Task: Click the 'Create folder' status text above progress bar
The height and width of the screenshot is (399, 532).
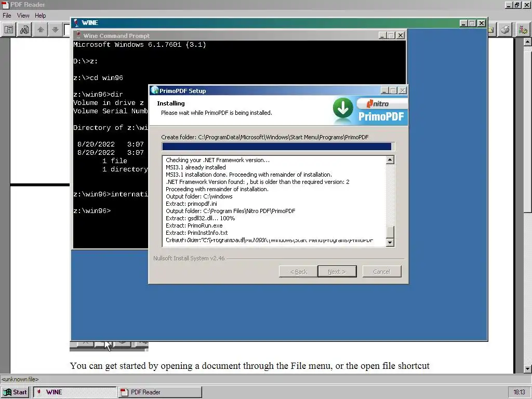Action: tap(265, 137)
